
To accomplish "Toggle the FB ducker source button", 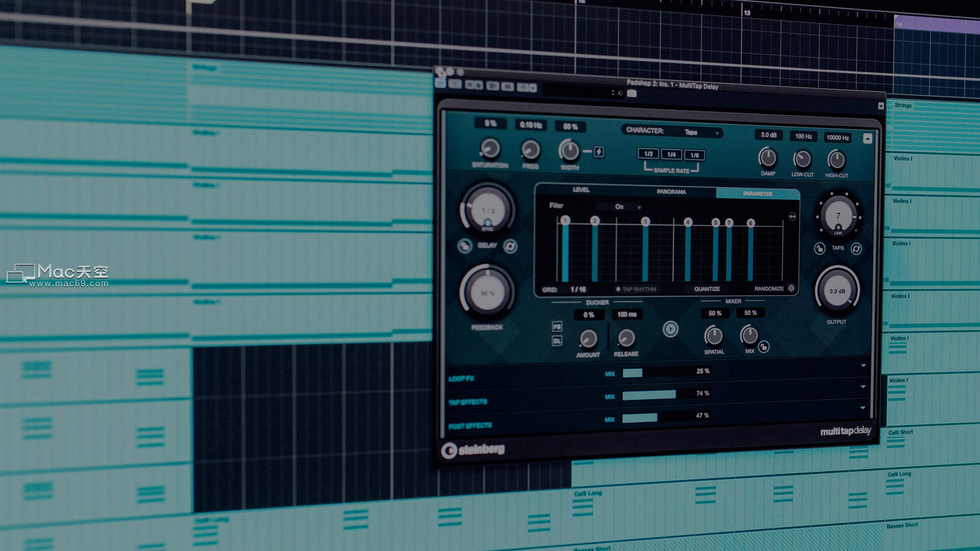I will pos(557,327).
